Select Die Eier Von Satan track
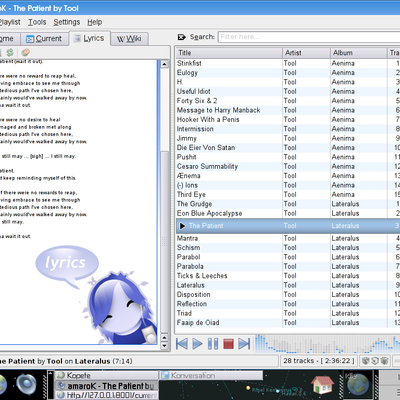The width and height of the screenshot is (400, 400). tap(206, 148)
